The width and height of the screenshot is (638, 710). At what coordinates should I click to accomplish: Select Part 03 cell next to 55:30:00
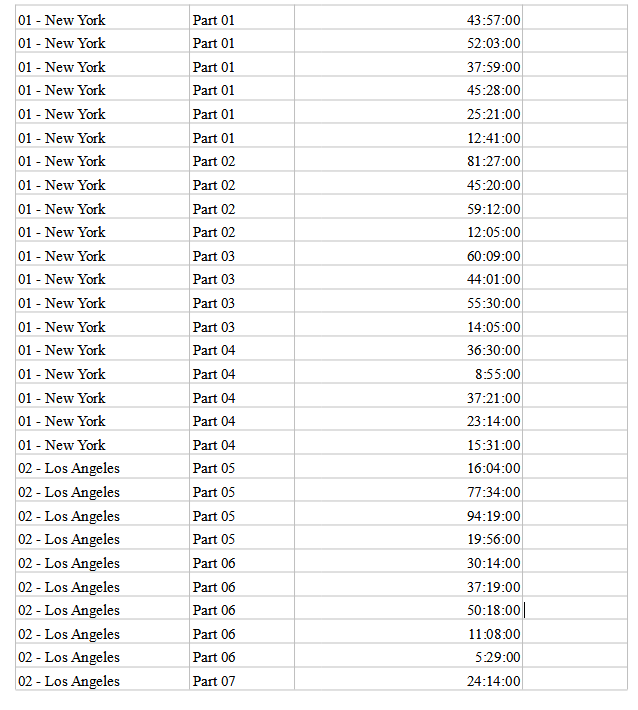point(214,303)
